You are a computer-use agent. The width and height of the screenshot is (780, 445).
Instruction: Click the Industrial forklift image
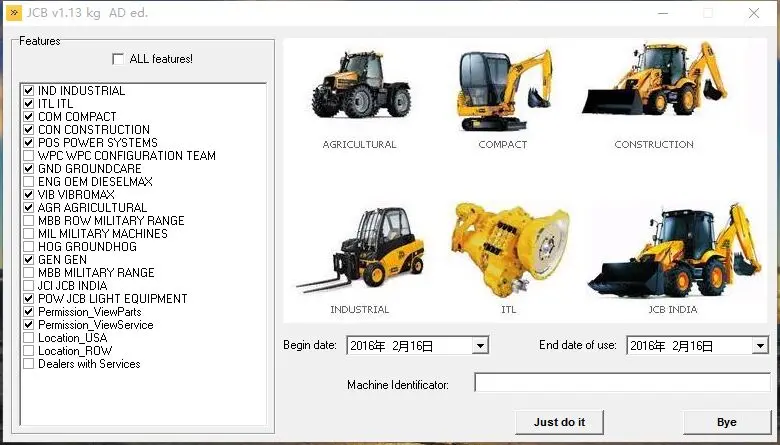coord(360,248)
